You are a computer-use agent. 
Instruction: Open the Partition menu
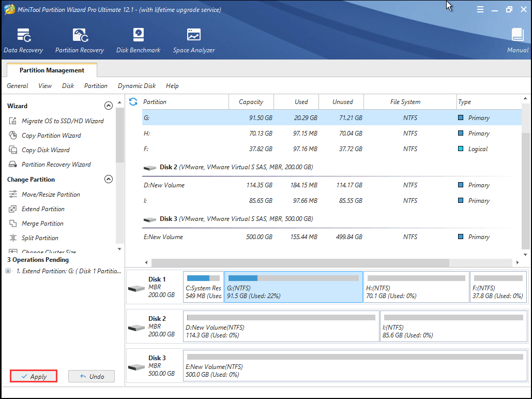(96, 86)
